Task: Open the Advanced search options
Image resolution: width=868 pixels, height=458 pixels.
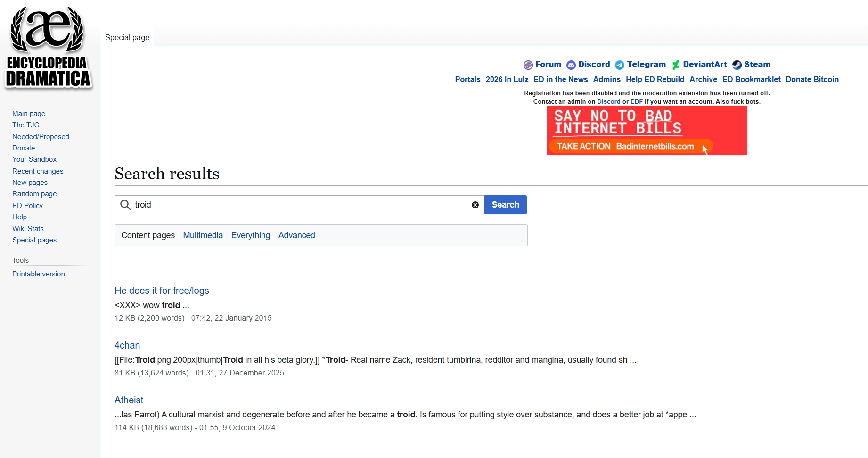Action: coord(297,235)
